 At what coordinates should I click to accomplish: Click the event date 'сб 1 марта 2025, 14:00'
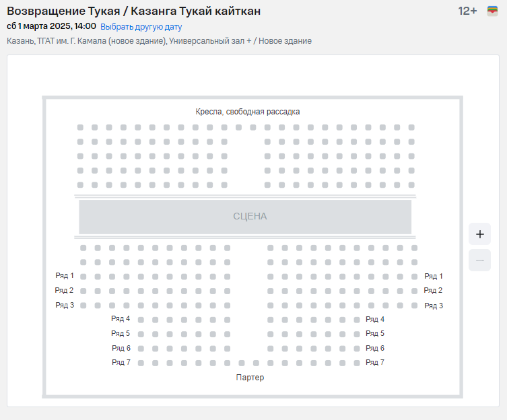click(x=51, y=27)
